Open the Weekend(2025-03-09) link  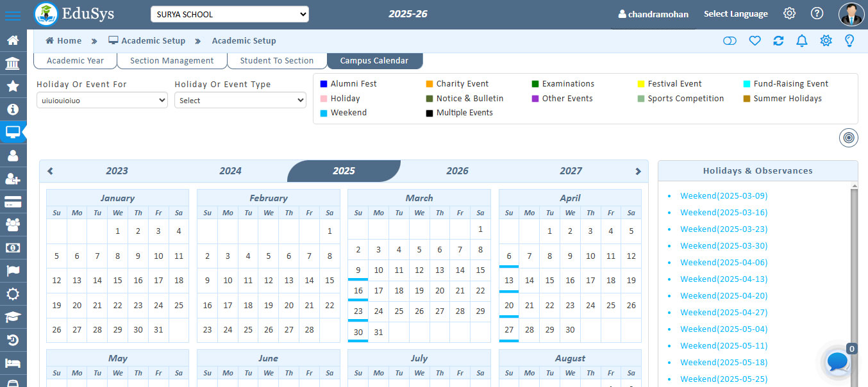(724, 196)
